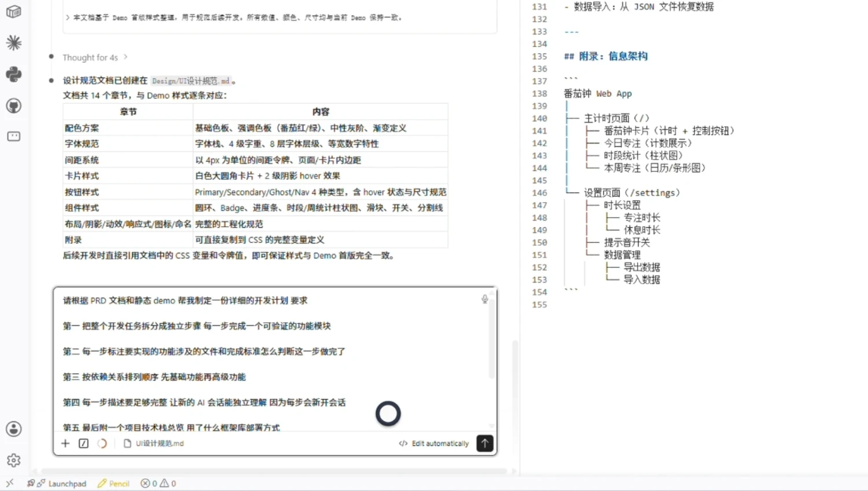This screenshot has height=491, width=868.
Task: Open the Manage gear icon
Action: point(14,460)
